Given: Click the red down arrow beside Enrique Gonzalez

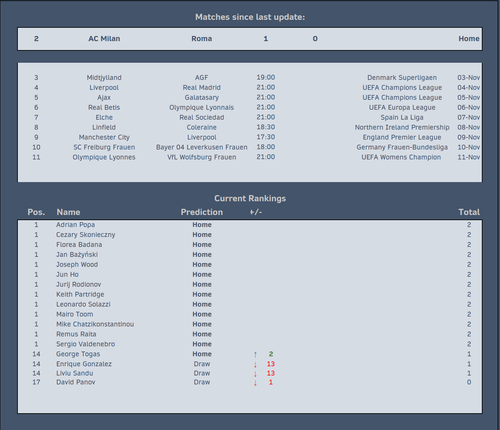Looking at the screenshot, I should pyautogui.click(x=255, y=364).
